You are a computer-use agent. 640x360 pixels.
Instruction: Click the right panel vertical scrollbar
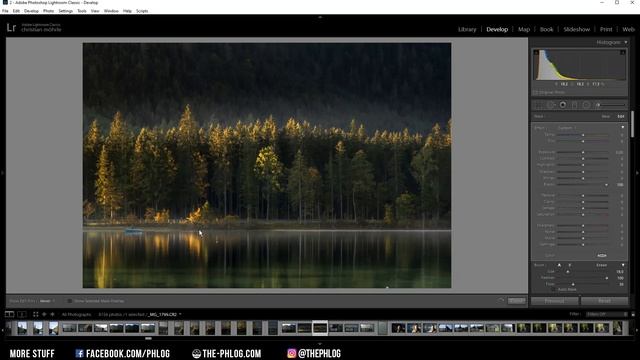[633, 124]
